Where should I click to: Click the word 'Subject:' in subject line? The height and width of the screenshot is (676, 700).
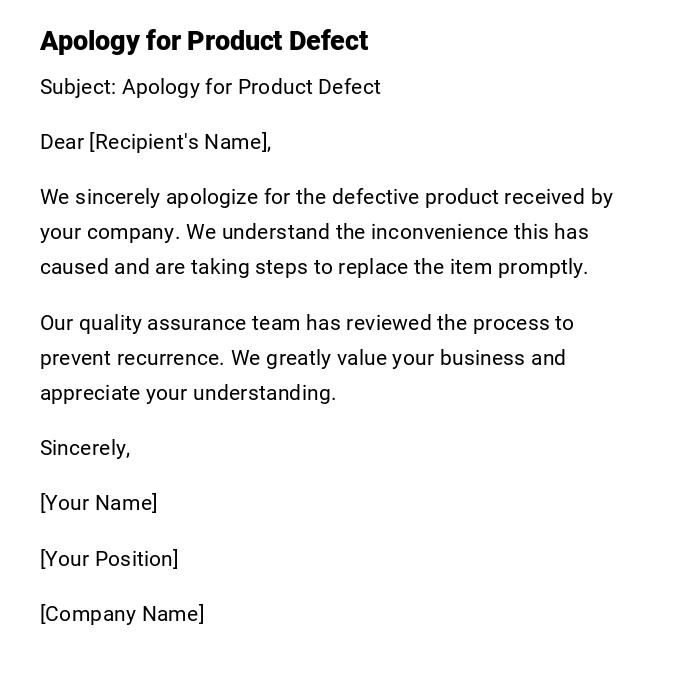(78, 87)
